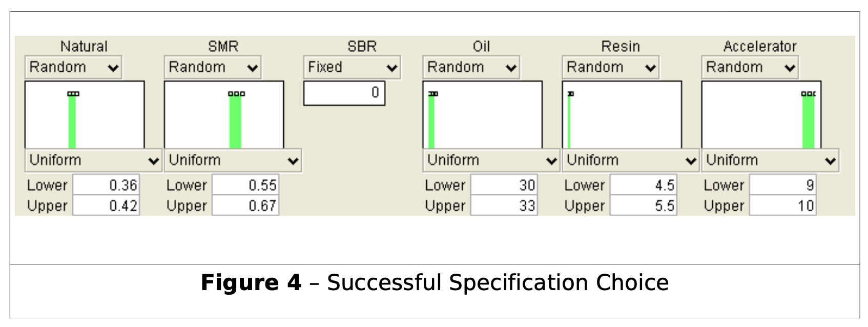Select the Oil Lower field showing 30
The height and width of the screenshot is (327, 868).
(504, 186)
